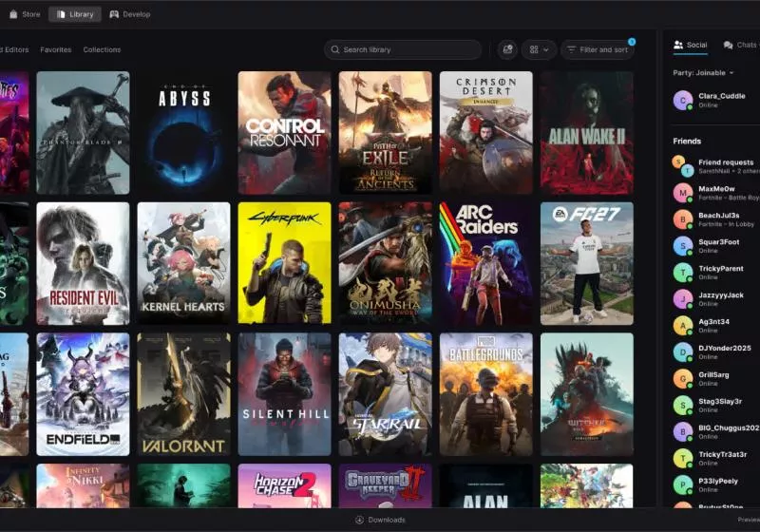Open the Battlegrounds game tile
760x532 pixels.
pyautogui.click(x=486, y=394)
